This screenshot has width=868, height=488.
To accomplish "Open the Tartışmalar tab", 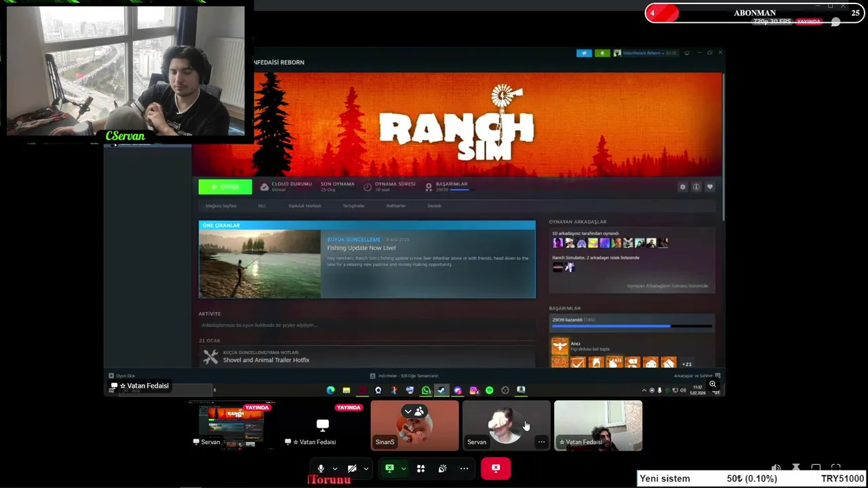I will 353,206.
